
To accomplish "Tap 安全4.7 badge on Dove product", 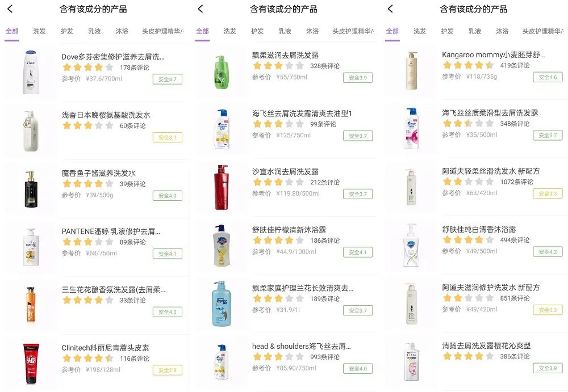I will tap(168, 79).
